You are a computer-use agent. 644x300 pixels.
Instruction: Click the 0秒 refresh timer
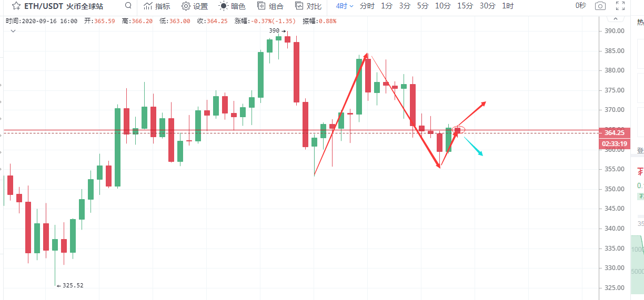coord(566,6)
